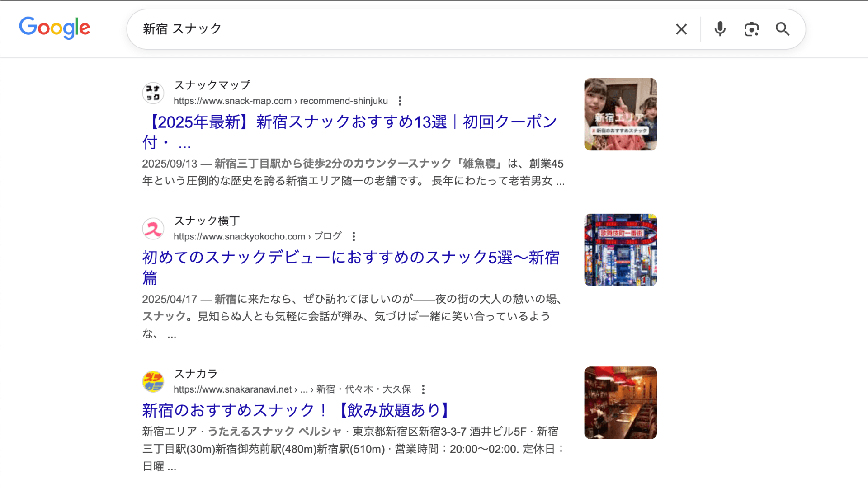This screenshot has width=868, height=488.
Task: Open more options for snack-map.com result
Action: (x=400, y=101)
